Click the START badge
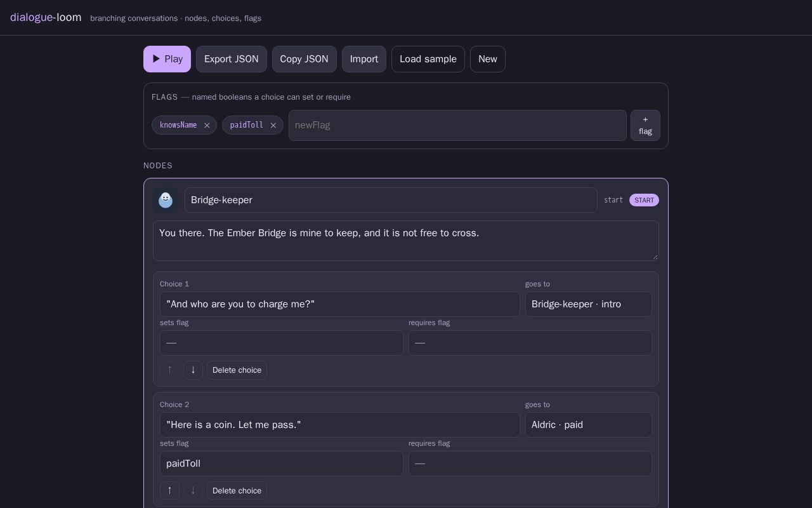 pos(644,200)
